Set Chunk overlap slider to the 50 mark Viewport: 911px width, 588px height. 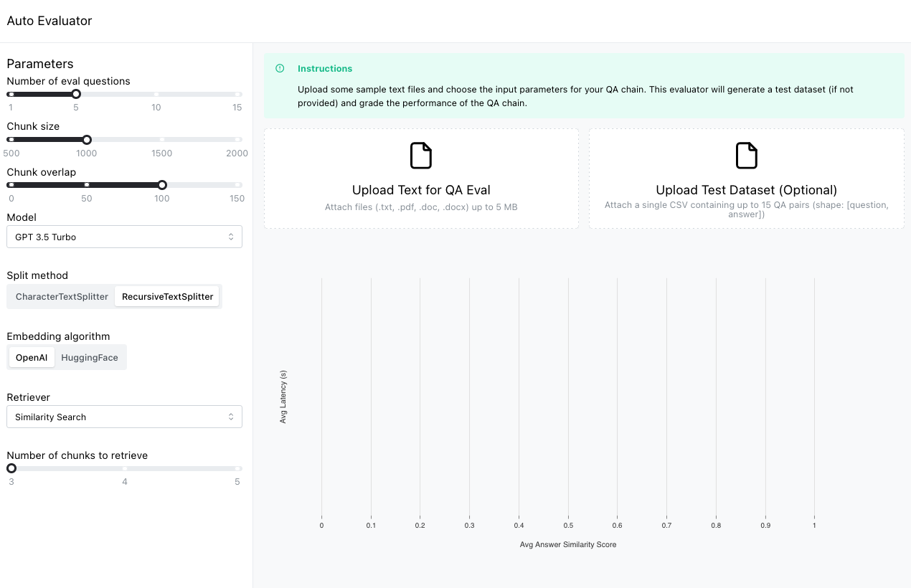87,185
